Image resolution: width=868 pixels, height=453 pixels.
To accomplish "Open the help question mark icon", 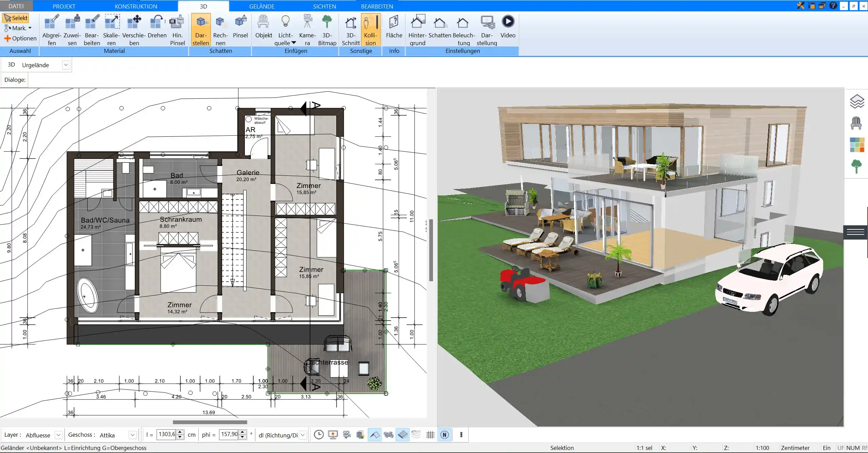I will click(833, 5).
